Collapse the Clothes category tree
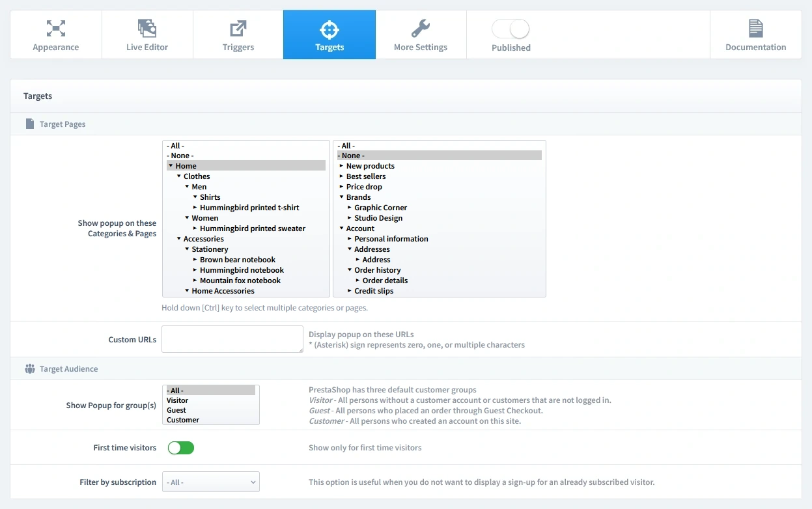The height and width of the screenshot is (509, 812). click(x=179, y=176)
